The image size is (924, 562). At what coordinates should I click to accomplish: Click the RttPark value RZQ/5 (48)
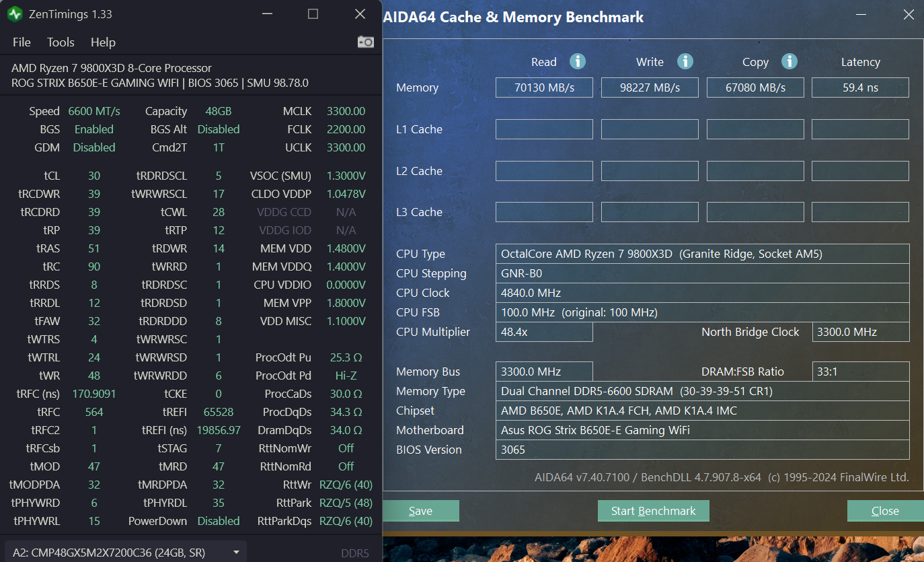tap(346, 503)
